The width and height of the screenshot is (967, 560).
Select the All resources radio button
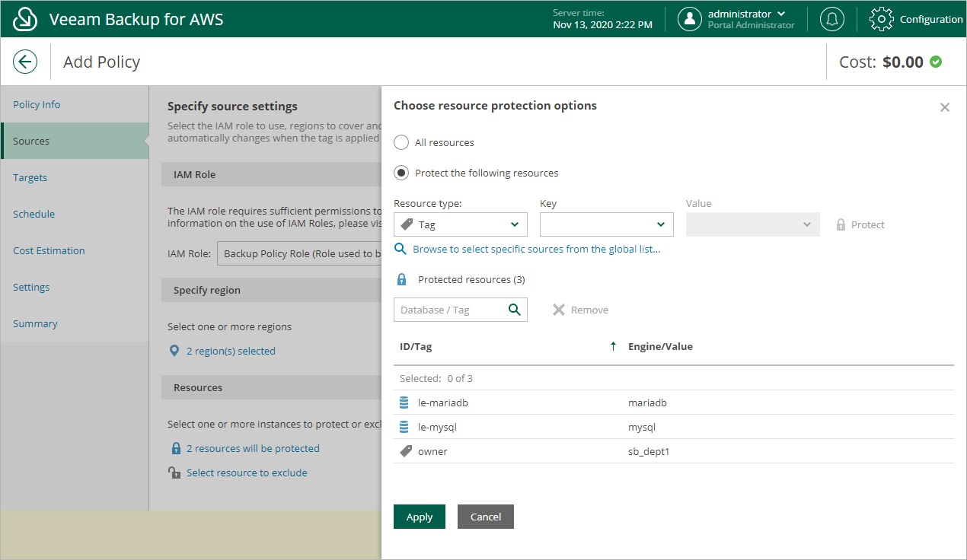[x=401, y=142]
